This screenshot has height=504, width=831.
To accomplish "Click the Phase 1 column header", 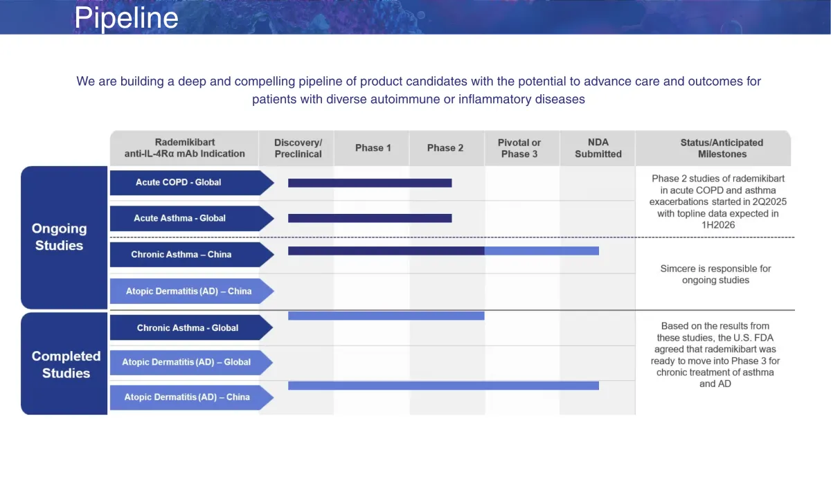I will pyautogui.click(x=373, y=148).
